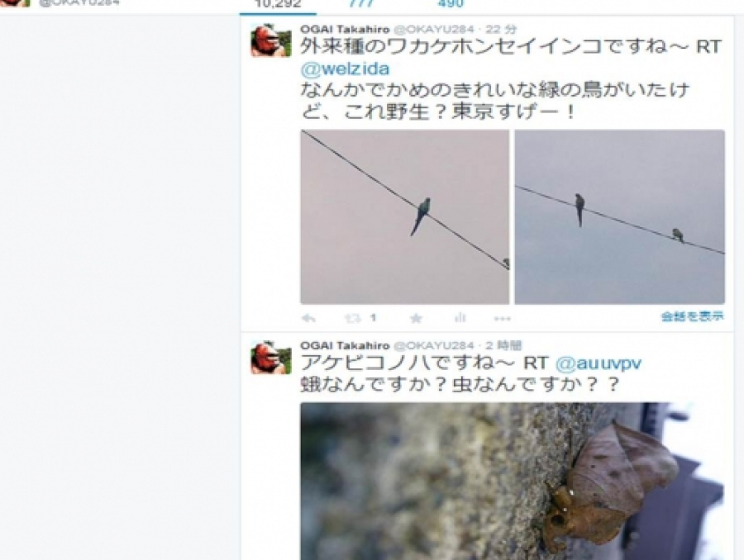View analytics bar-chart icon for first tweet
Viewport: 744px width, 560px height.
pyautogui.click(x=460, y=318)
